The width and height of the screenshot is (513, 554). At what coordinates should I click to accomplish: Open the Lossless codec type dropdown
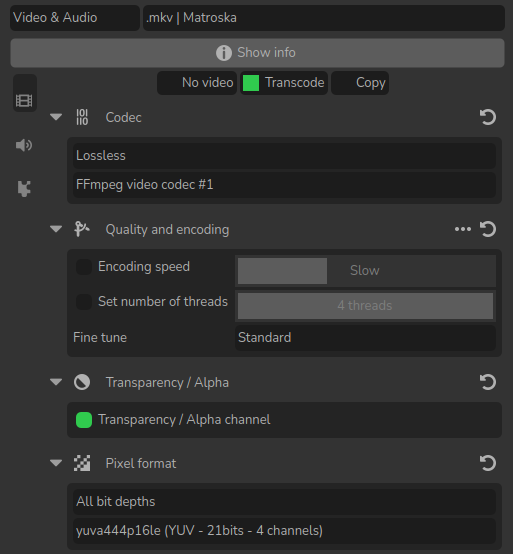[x=284, y=155]
